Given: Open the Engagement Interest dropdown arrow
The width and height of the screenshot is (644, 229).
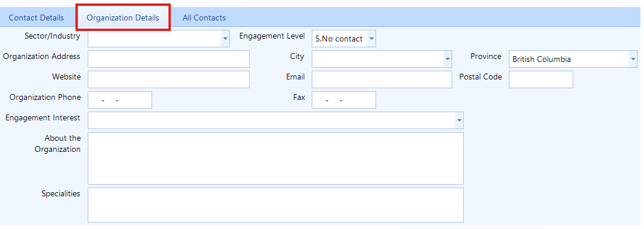Looking at the screenshot, I should (x=459, y=120).
